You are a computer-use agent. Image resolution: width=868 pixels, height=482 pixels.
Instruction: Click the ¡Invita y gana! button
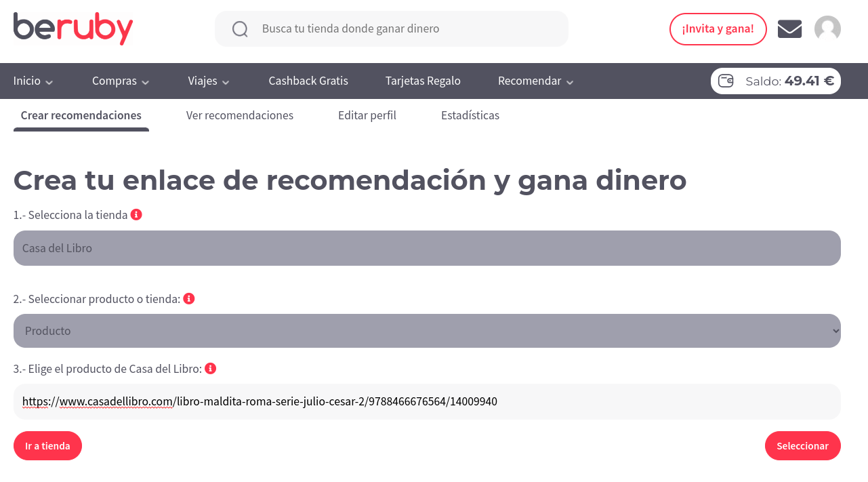718,29
